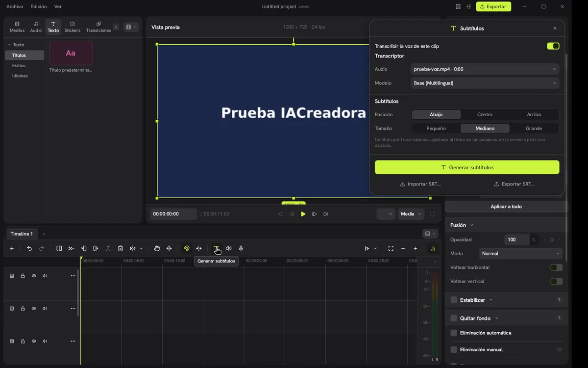Click Importar SRT…
Viewport: 588px width, 368px height.
coord(420,184)
